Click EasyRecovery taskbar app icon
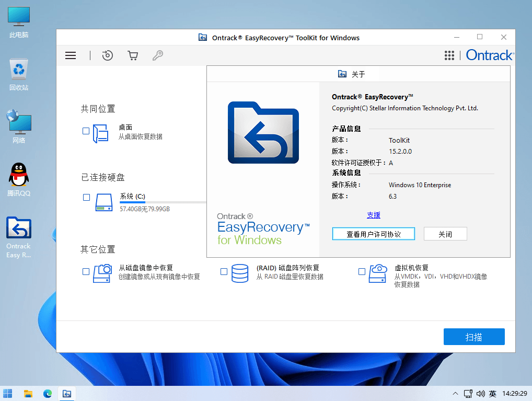 pos(67,394)
